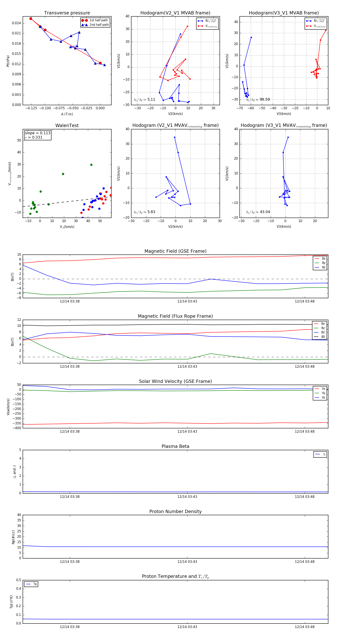Click the λ1/λ3 ≈ 43.04 annotation

tap(258, 212)
